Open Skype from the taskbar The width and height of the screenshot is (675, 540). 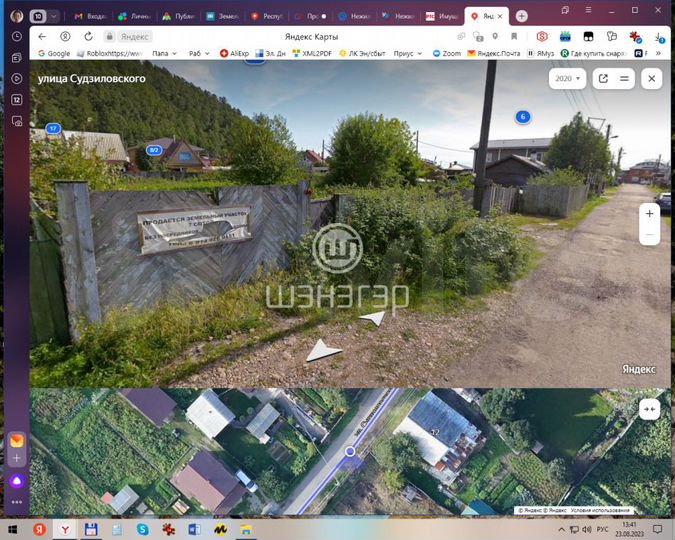pyautogui.click(x=142, y=529)
